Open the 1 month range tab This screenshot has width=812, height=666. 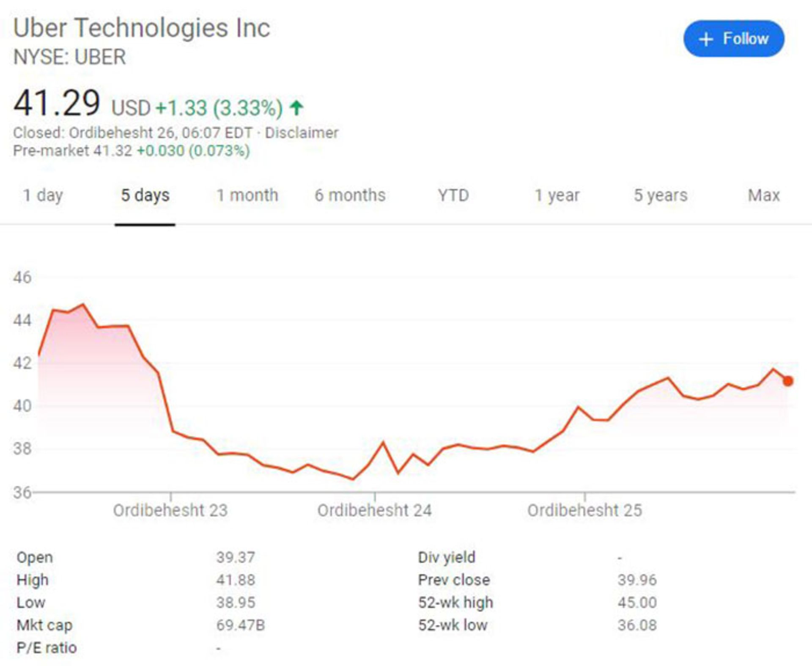point(247,195)
